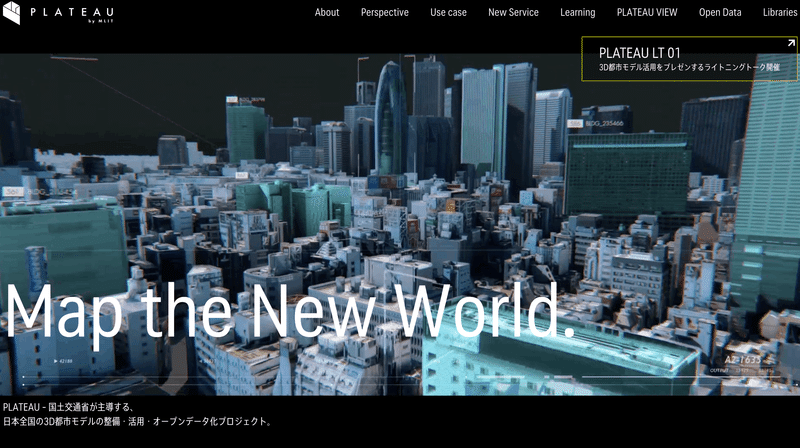Go to the Use case page
Screen dimensions: 800x448
[x=448, y=12]
